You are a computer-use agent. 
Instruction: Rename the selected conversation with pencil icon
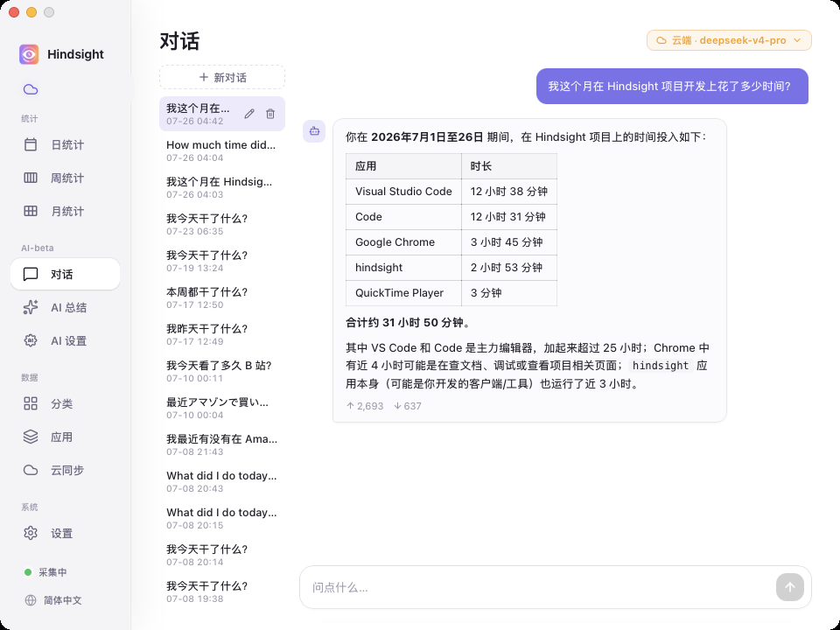coord(249,114)
